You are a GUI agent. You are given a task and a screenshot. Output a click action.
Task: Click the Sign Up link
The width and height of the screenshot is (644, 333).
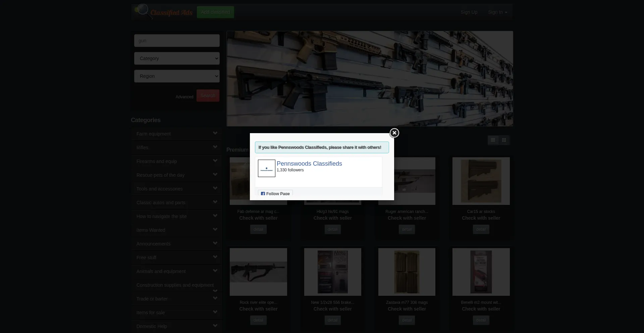469,12
